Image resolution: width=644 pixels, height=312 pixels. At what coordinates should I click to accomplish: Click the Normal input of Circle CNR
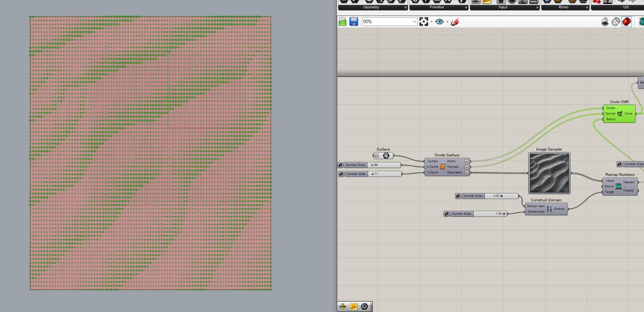click(x=611, y=114)
